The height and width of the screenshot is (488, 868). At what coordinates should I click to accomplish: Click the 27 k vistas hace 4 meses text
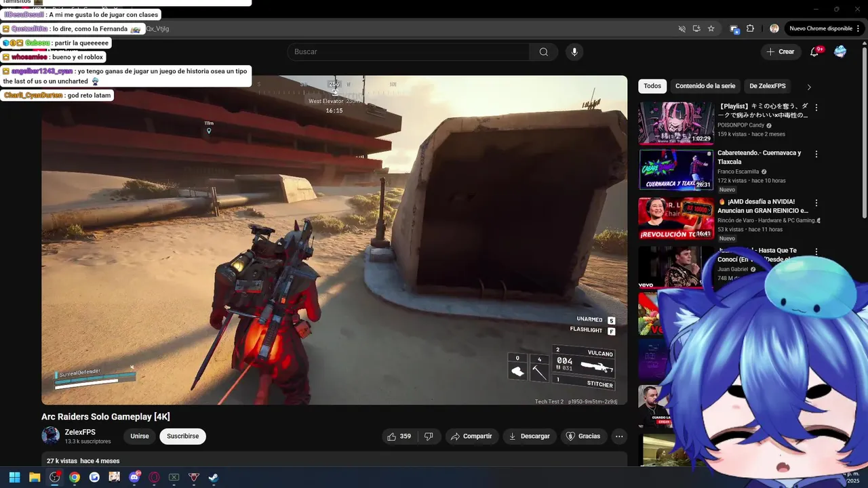(83, 461)
